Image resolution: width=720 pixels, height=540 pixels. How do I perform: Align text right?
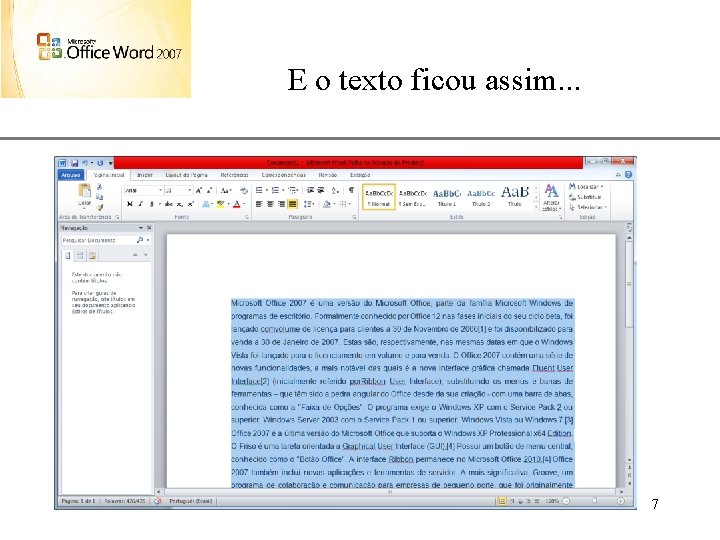click(x=281, y=204)
